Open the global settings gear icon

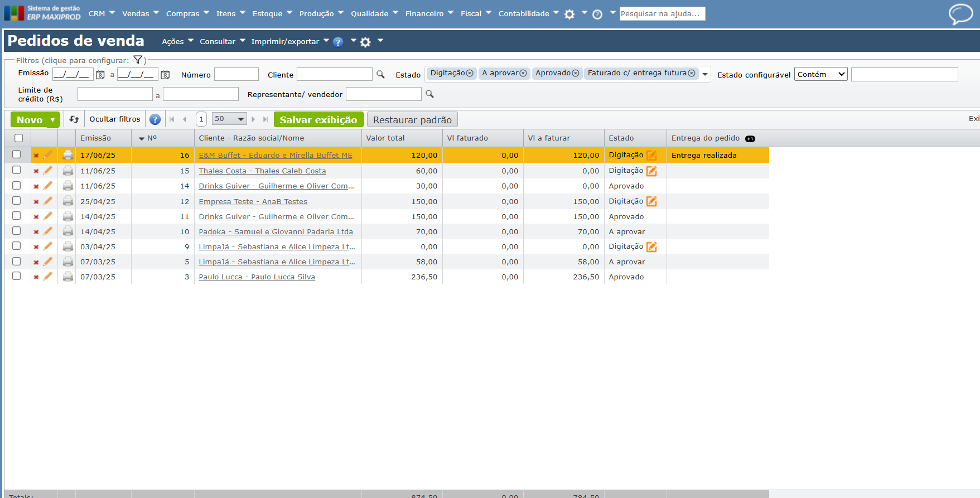pos(569,14)
